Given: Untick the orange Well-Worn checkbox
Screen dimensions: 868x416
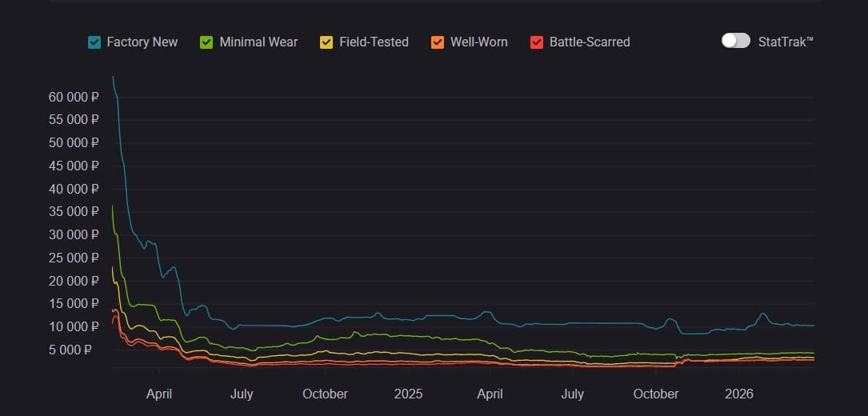Looking at the screenshot, I should (438, 42).
